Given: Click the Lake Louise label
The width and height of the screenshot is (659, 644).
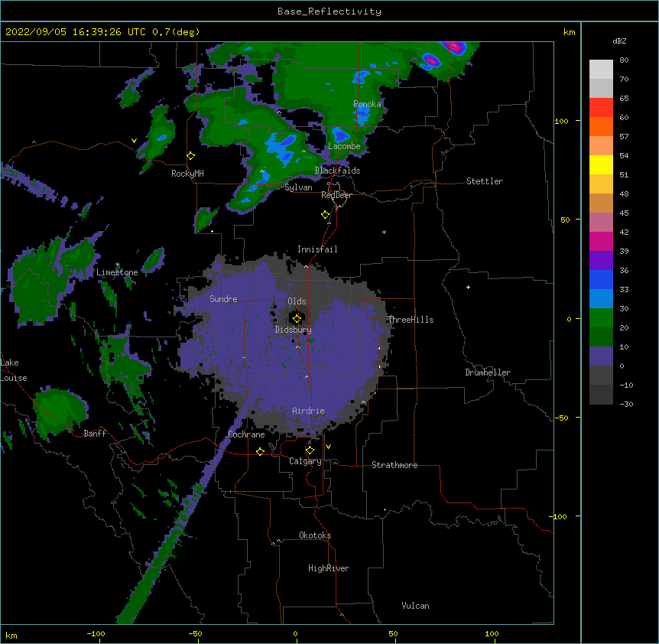Looking at the screenshot, I should pyautogui.click(x=14, y=370).
